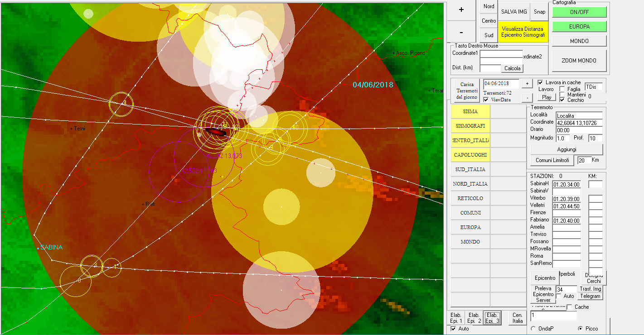644x335 pixels.
Task: Toggle the CAPOLUOGHI layer cell
Action: (x=470, y=155)
